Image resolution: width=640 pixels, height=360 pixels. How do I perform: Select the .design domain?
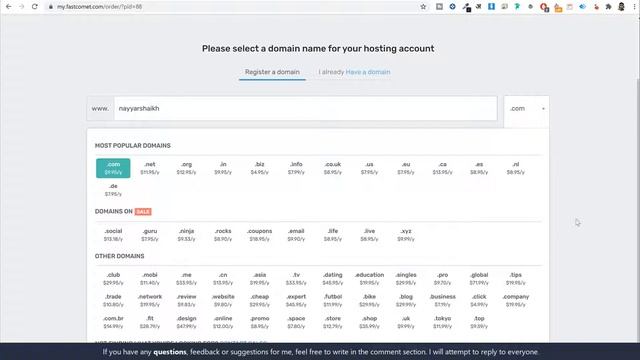[187, 322]
